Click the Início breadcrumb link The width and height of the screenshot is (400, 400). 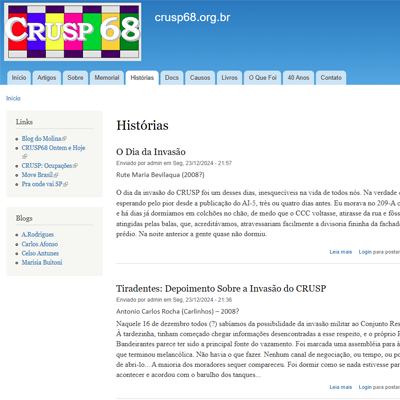(13, 98)
